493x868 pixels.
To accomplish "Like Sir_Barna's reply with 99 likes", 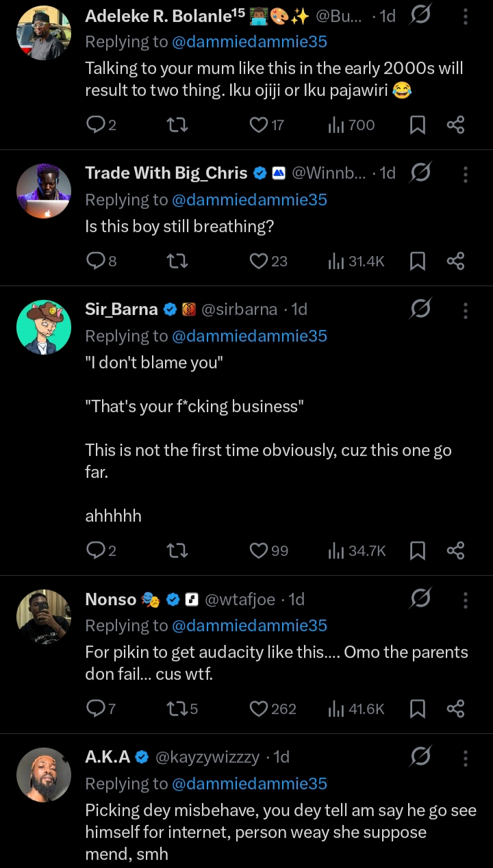I will (x=259, y=550).
